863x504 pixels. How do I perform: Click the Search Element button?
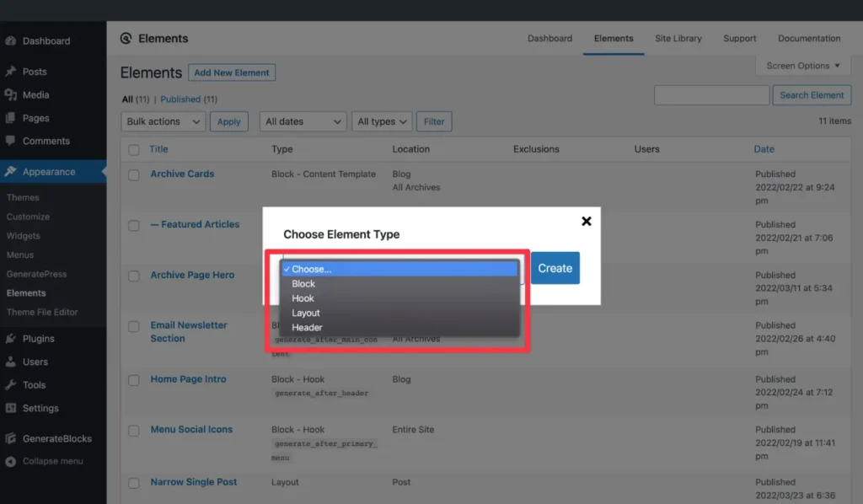(x=812, y=95)
